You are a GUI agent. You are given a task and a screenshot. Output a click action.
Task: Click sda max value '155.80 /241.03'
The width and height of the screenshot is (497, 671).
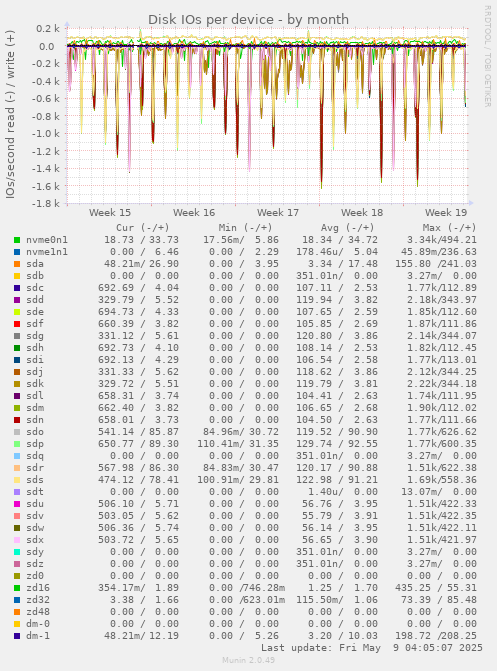point(435,264)
